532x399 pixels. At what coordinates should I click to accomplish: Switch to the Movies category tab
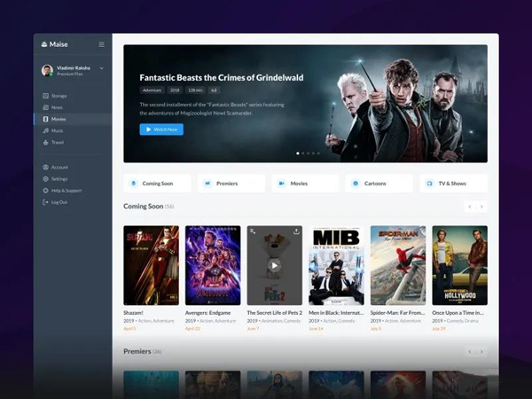pos(305,184)
